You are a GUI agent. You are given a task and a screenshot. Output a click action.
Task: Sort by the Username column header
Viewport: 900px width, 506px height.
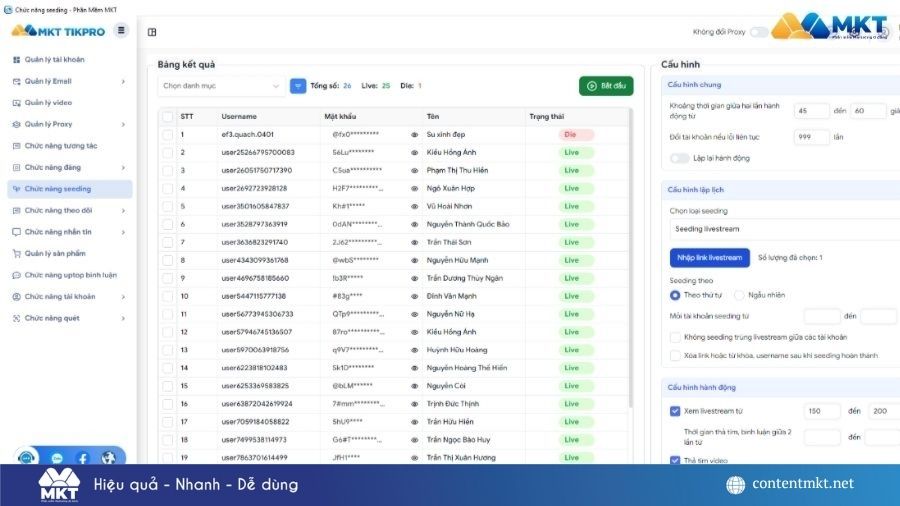coord(239,116)
